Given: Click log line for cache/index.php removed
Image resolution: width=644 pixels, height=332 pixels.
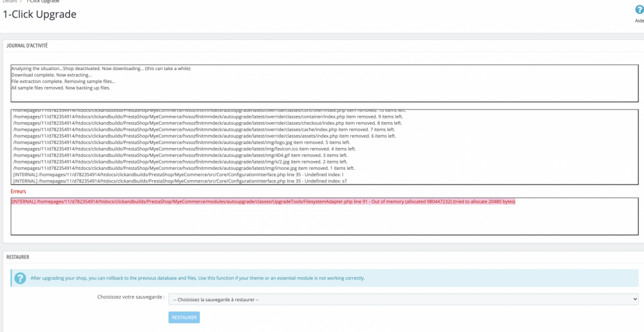Looking at the screenshot, I should [x=204, y=130].
